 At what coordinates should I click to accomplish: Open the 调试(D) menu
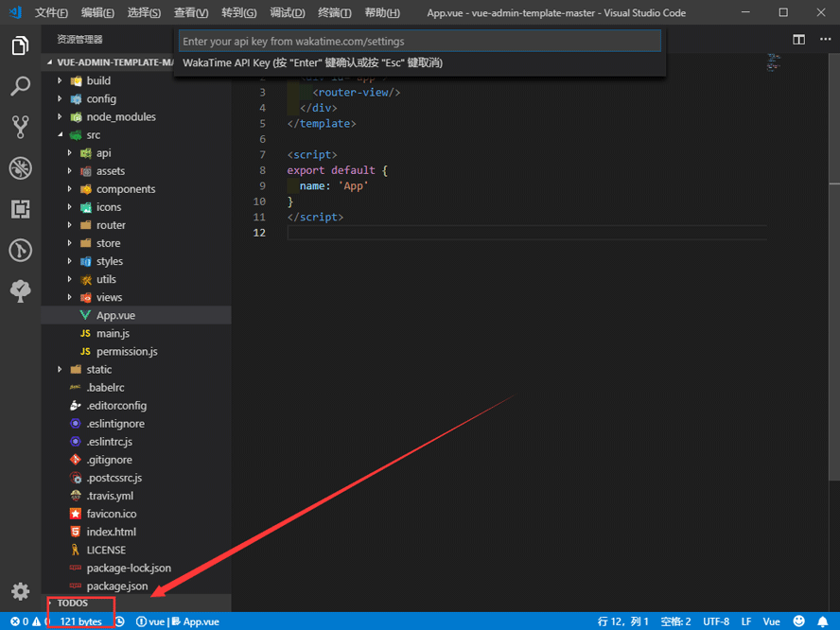click(x=288, y=13)
